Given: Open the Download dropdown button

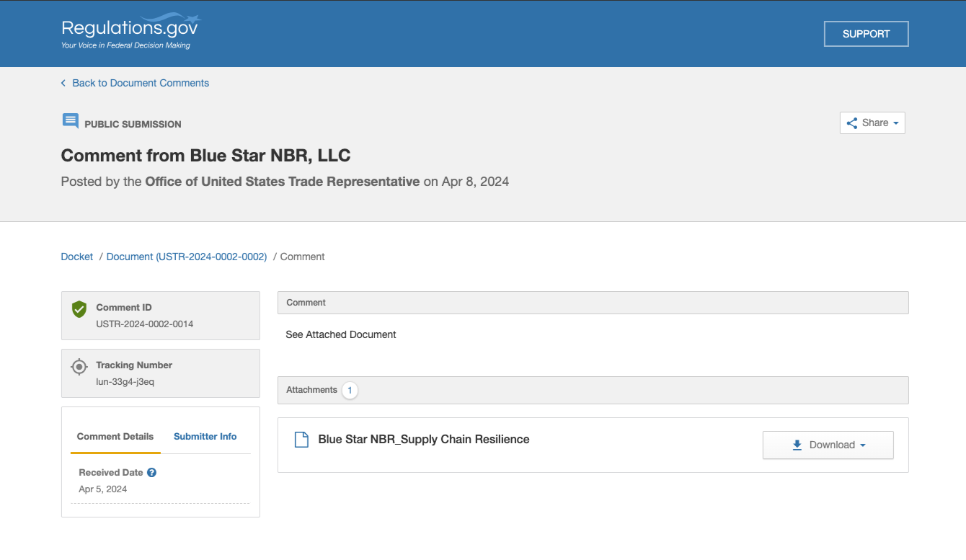Looking at the screenshot, I should click(828, 445).
